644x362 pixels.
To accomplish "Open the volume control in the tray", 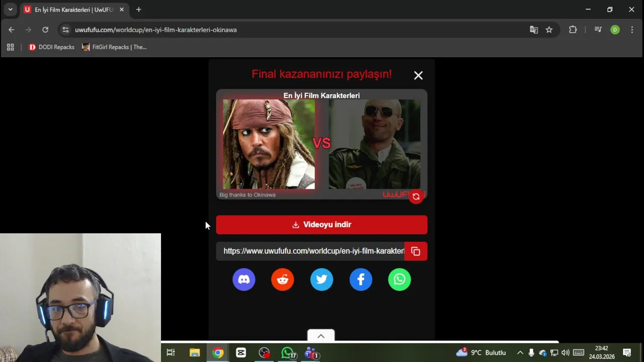I will 566,352.
